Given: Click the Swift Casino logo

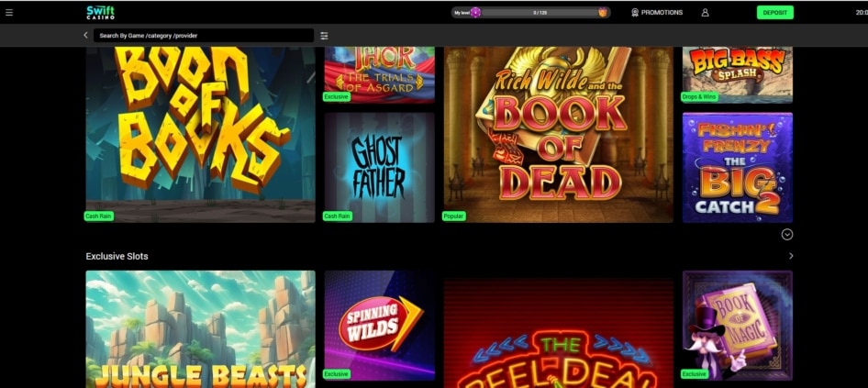Looking at the screenshot, I should coord(100,12).
